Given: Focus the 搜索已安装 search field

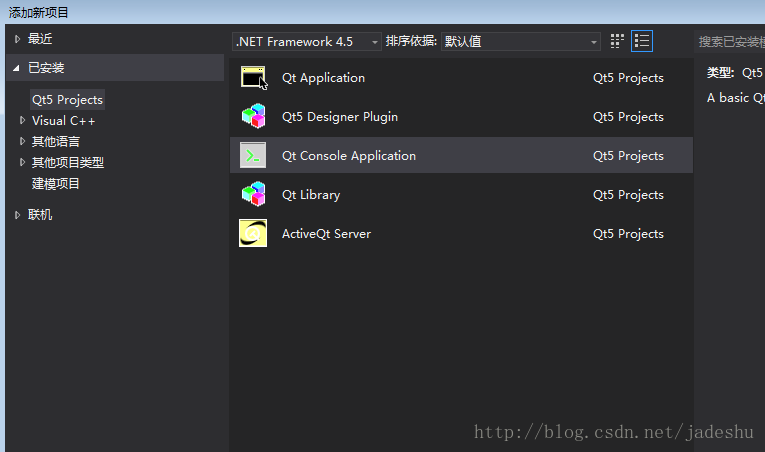Looking at the screenshot, I should coord(729,41).
